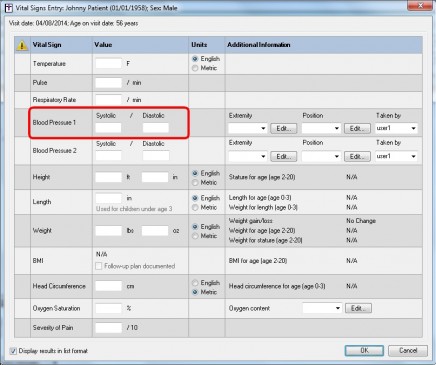Image resolution: width=436 pixels, height=365 pixels.
Task: Toggle Follow-up plan documented checkbox
Action: [x=99, y=266]
